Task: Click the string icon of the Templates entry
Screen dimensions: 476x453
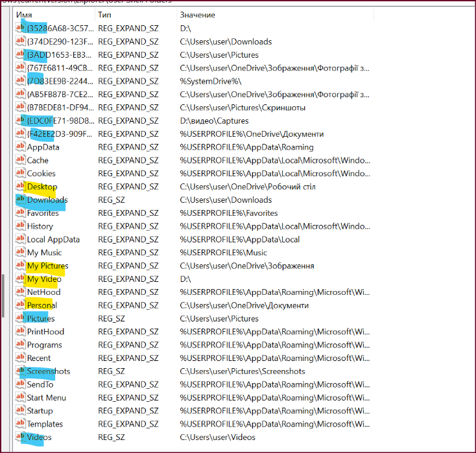Action: [20, 424]
